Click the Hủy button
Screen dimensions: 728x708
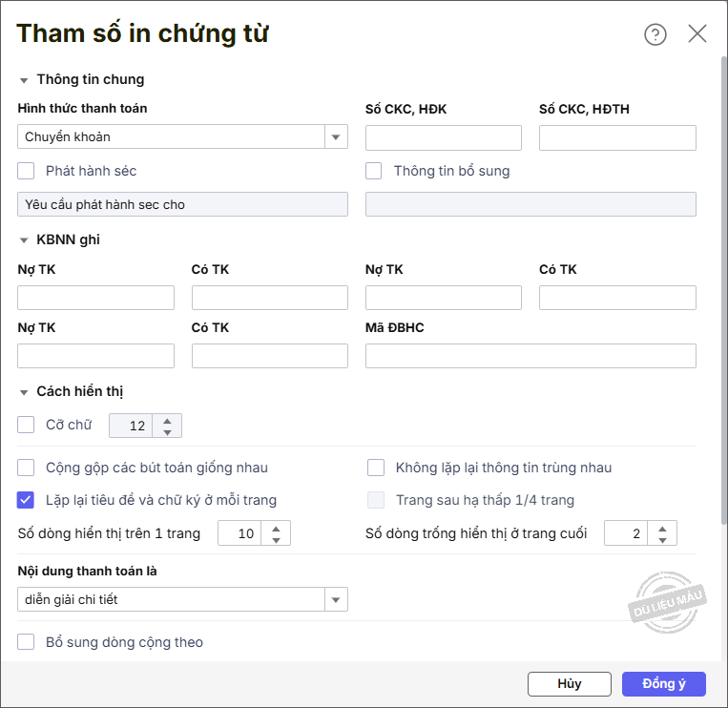coord(569,683)
